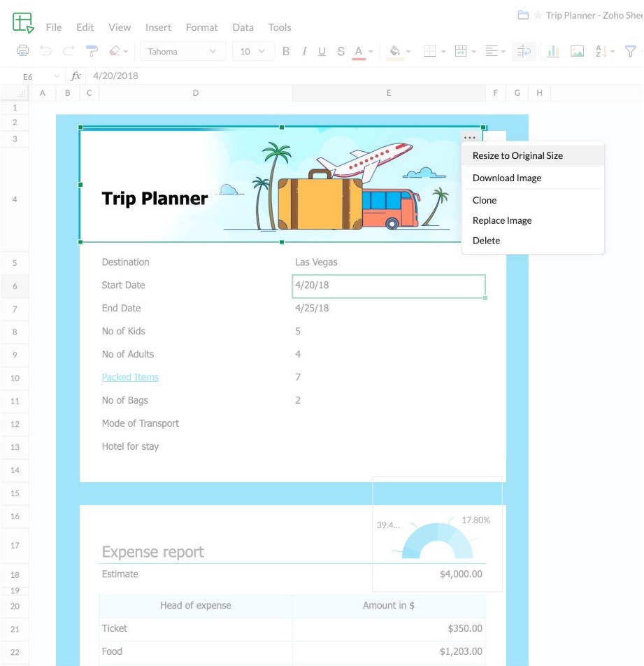Open the image's three-dot options button
The height and width of the screenshot is (666, 644).
(x=469, y=138)
